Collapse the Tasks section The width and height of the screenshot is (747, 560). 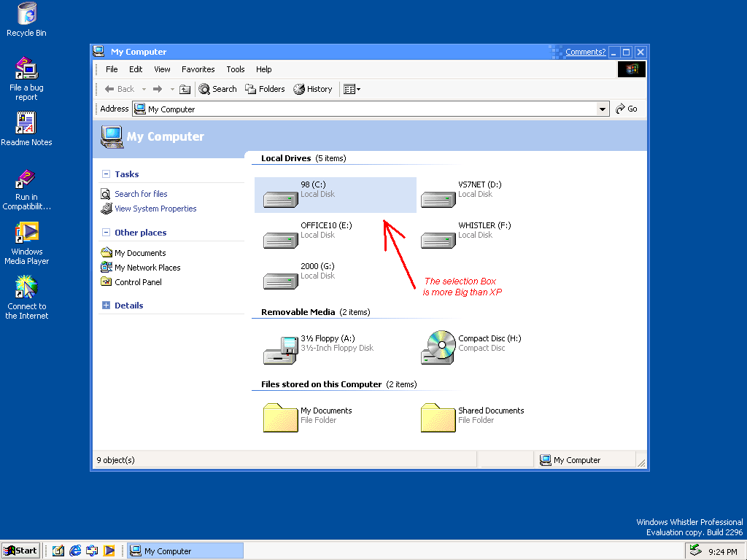107,174
